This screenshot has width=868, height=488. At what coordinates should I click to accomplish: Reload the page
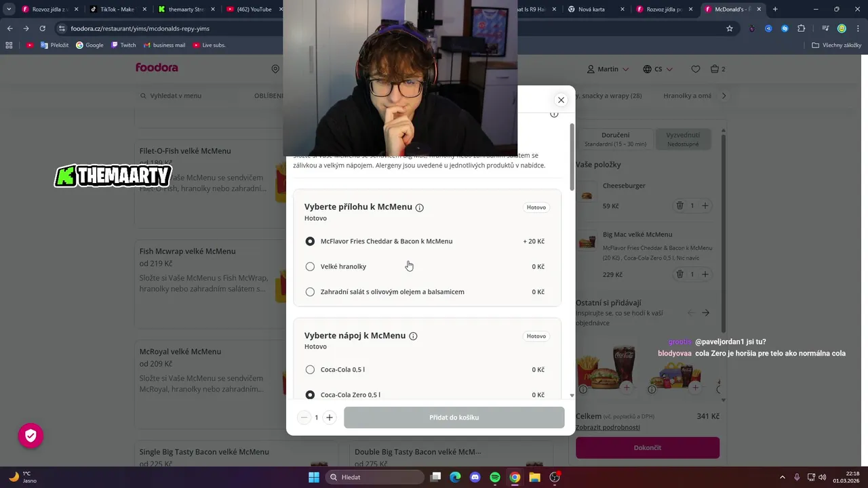point(42,28)
